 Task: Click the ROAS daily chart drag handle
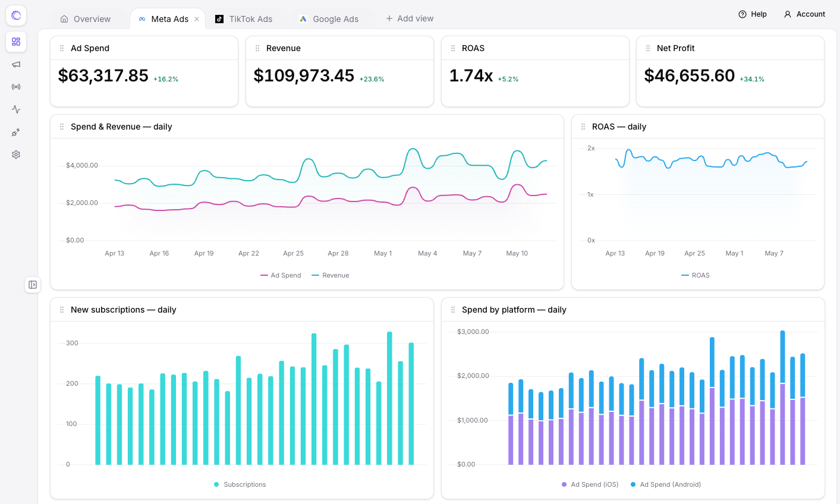click(x=583, y=127)
